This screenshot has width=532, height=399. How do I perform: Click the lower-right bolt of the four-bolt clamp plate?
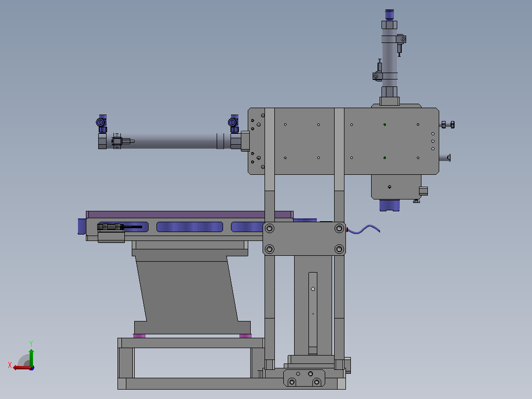pos(340,249)
